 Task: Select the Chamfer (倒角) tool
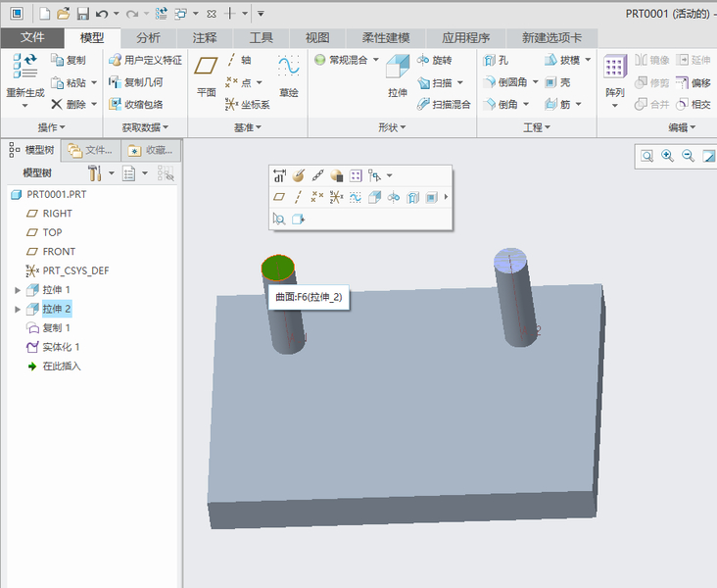point(501,104)
